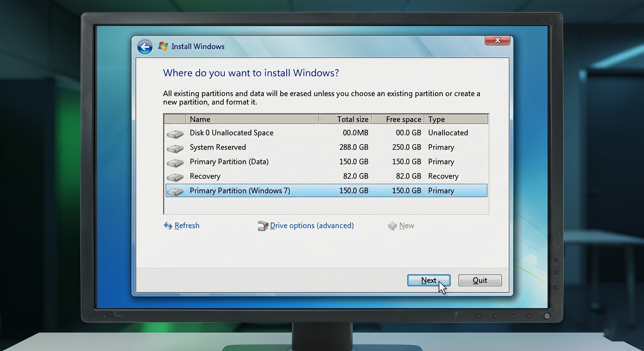This screenshot has width=644, height=351.
Task: Click the 288.0 GB total size value
Action: pos(354,147)
